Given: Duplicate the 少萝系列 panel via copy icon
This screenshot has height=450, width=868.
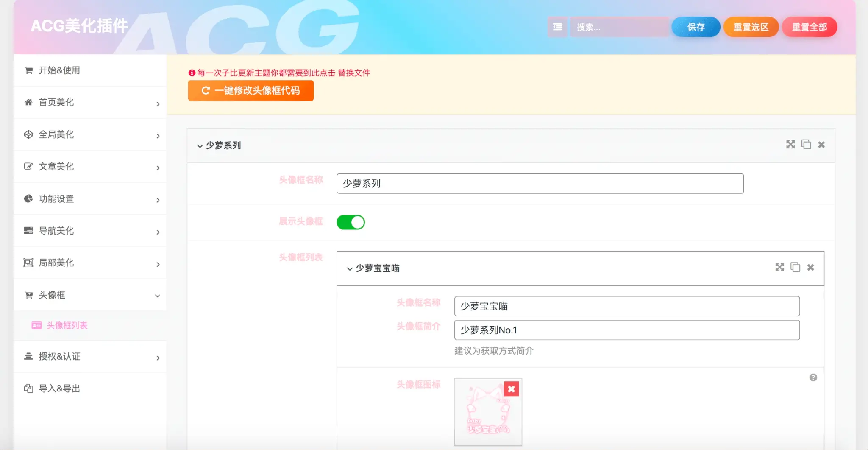Looking at the screenshot, I should coord(806,145).
